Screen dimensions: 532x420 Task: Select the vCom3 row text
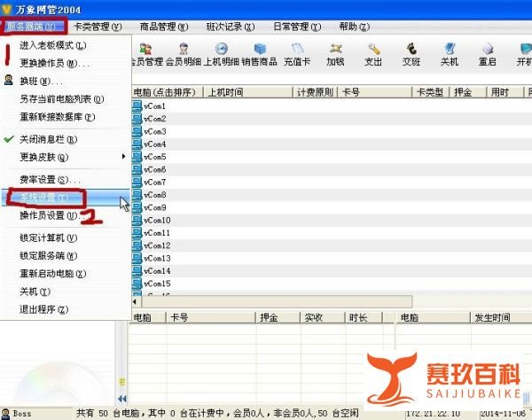tap(154, 131)
